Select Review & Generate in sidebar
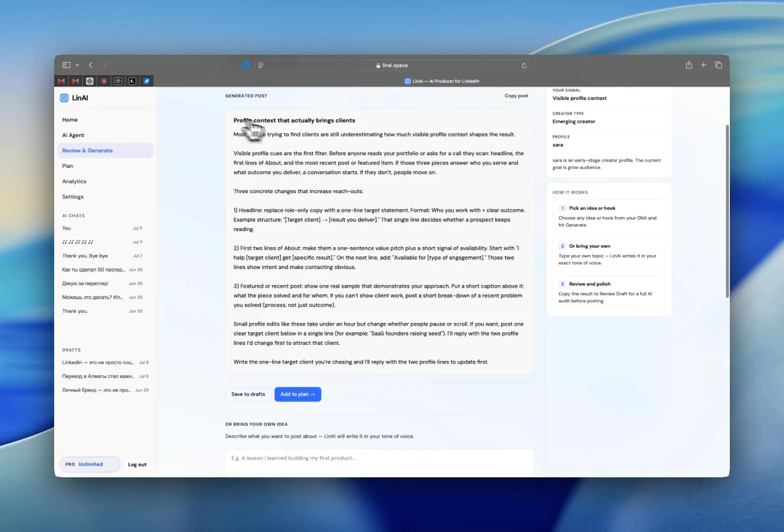Viewport: 784px width, 532px height. click(105, 151)
